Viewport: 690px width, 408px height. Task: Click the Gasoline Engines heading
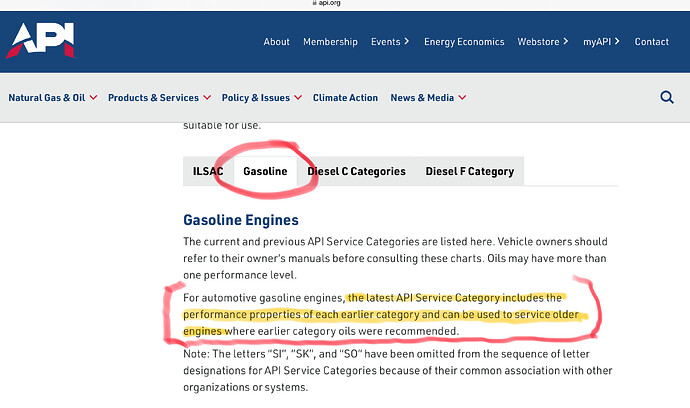241,220
